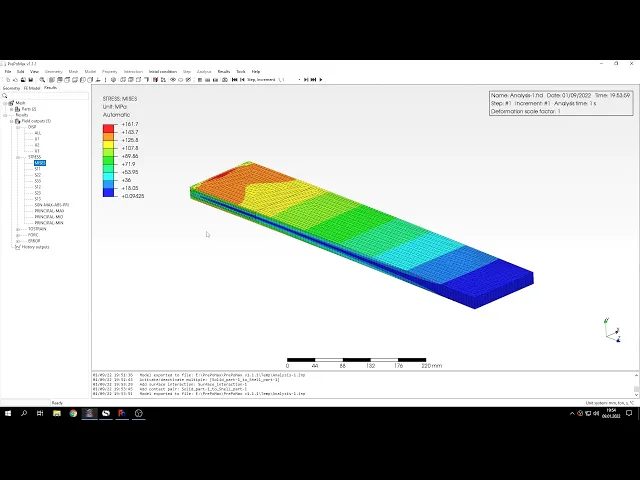Switch to the Geometry tab
Image resolution: width=640 pixels, height=480 pixels.
coord(11,88)
